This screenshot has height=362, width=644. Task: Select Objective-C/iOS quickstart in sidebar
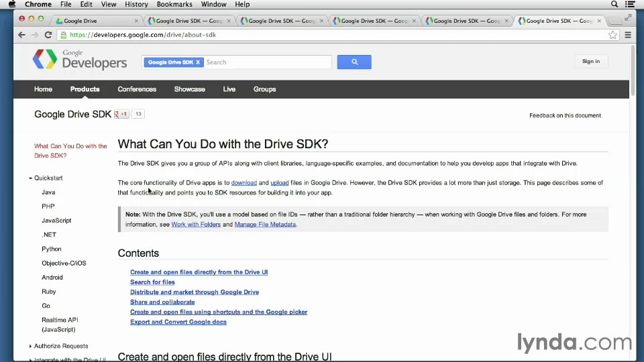[64, 263]
